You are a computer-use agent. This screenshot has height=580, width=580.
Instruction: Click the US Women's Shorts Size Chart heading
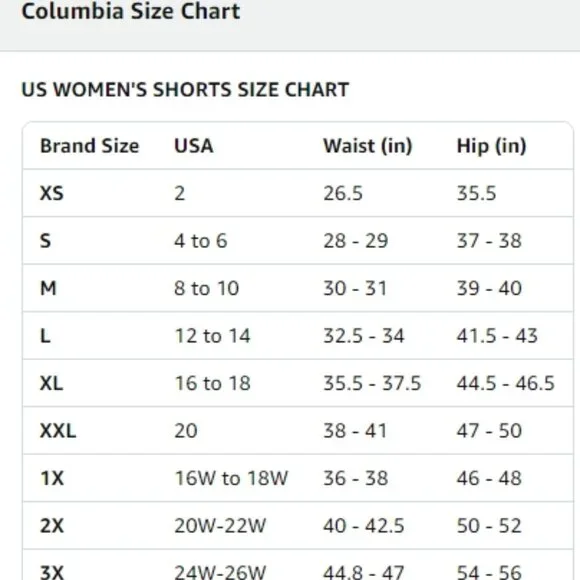pyautogui.click(x=185, y=90)
